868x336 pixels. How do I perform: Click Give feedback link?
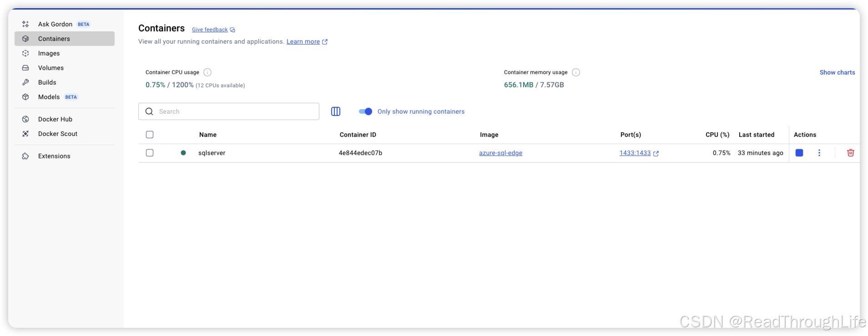tap(213, 30)
